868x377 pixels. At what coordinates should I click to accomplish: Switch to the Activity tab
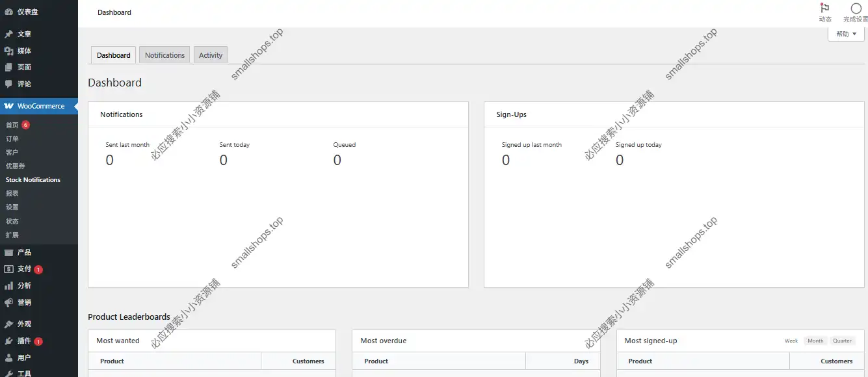click(210, 55)
